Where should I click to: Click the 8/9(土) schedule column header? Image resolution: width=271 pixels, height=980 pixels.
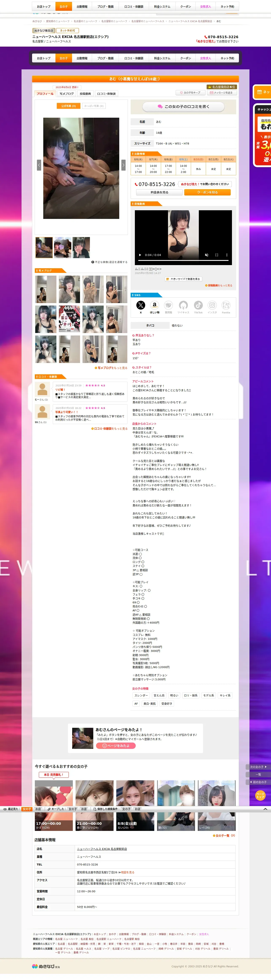click(183, 159)
